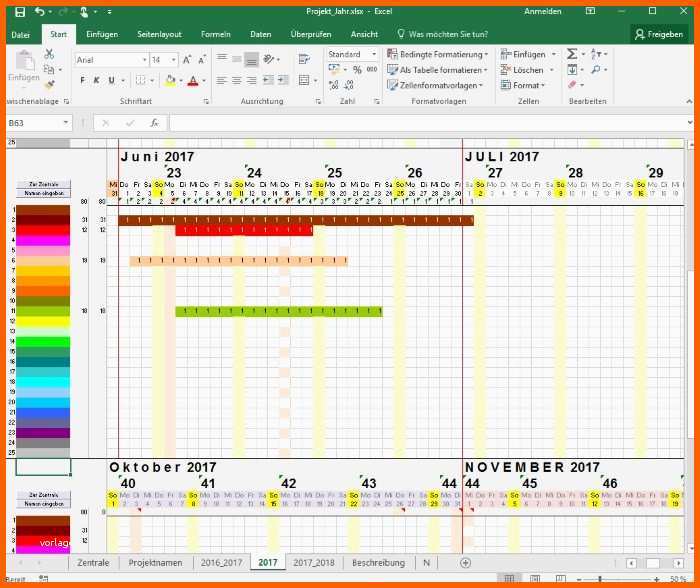Insert function via fx icon
This screenshot has height=588, width=700.
154,123
